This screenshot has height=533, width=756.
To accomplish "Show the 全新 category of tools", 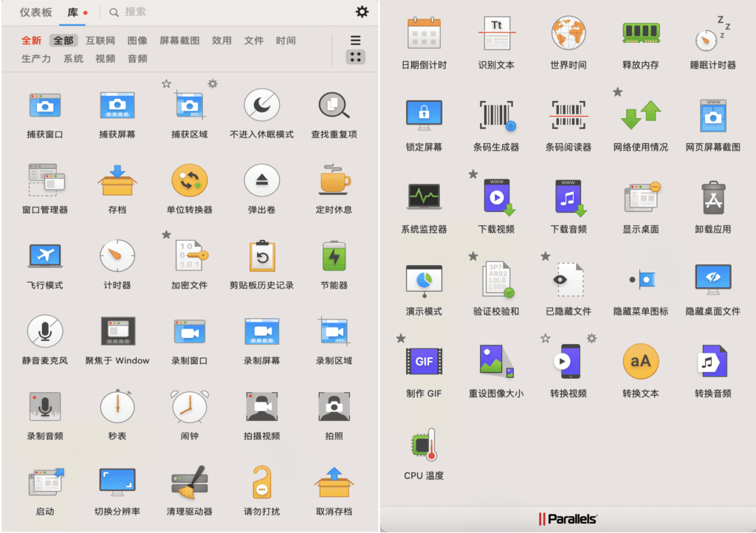I will 31,41.
